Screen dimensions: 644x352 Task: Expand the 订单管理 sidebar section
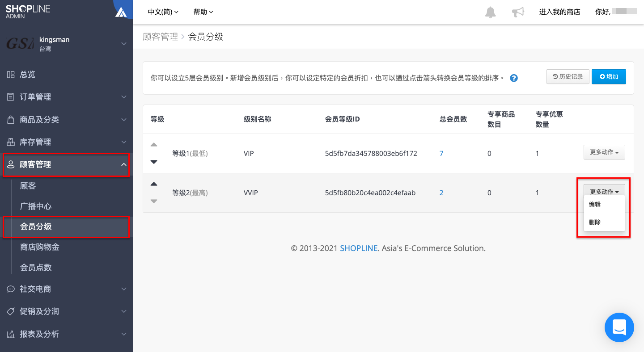[66, 97]
